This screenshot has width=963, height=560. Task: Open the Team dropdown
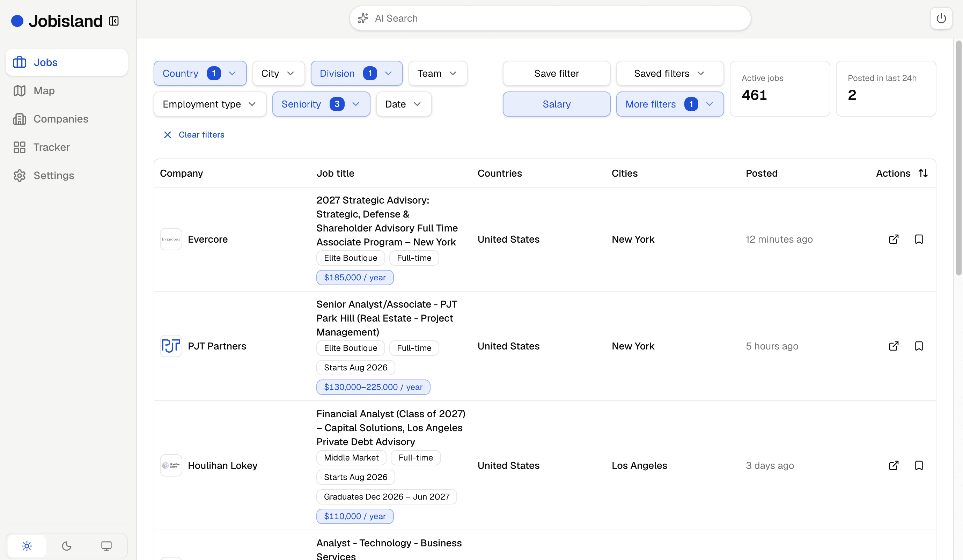438,73
